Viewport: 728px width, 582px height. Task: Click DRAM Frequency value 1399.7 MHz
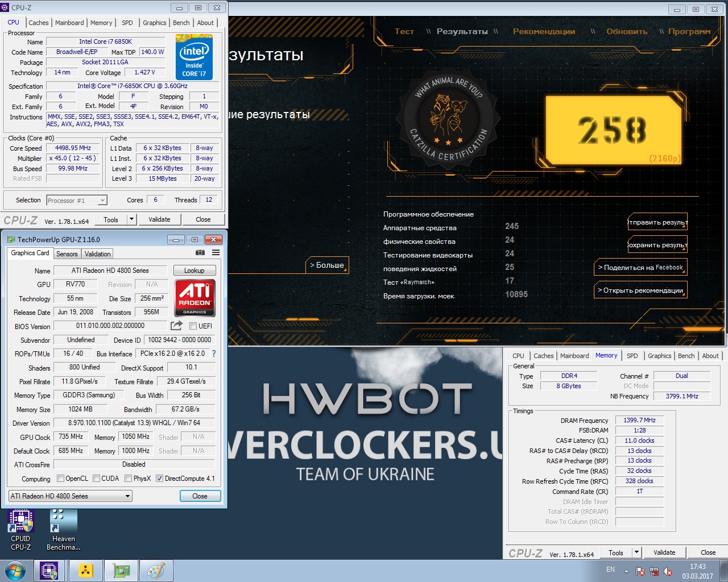[x=639, y=420]
